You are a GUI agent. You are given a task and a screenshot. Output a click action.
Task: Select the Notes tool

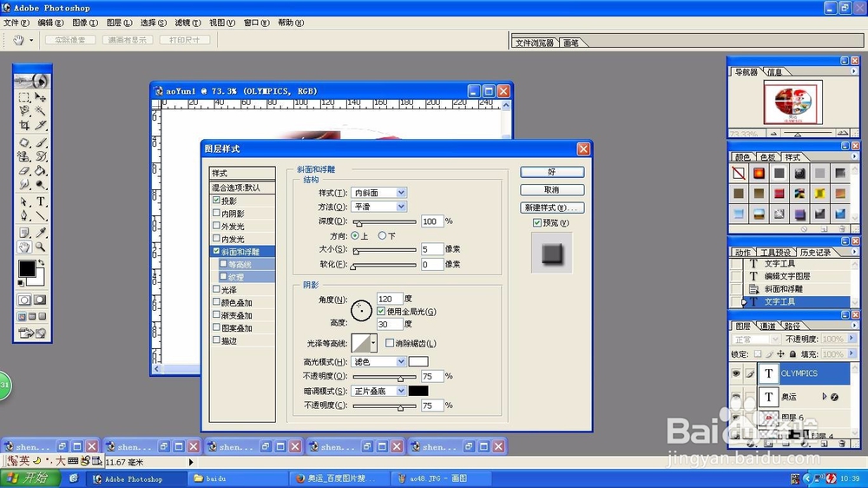coord(24,233)
